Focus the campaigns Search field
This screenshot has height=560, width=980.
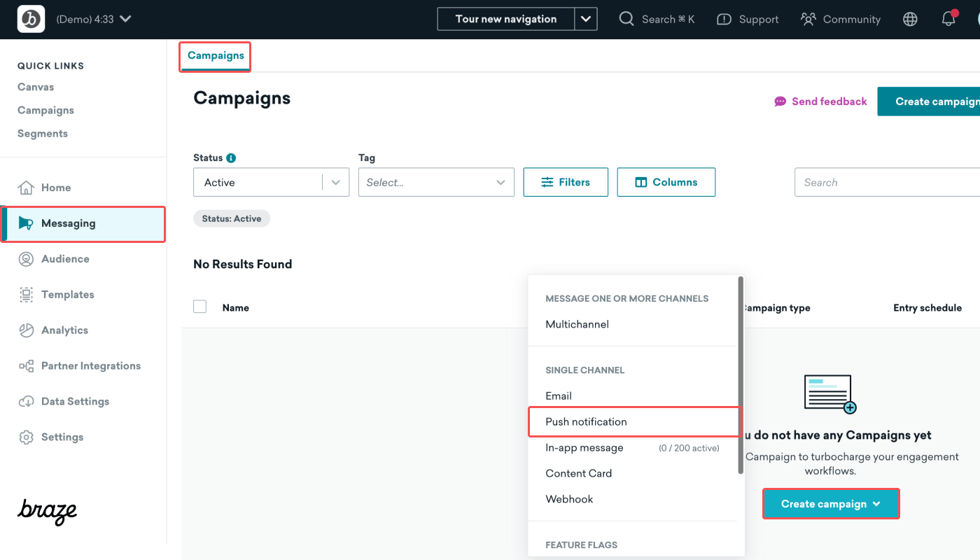pyautogui.click(x=887, y=182)
